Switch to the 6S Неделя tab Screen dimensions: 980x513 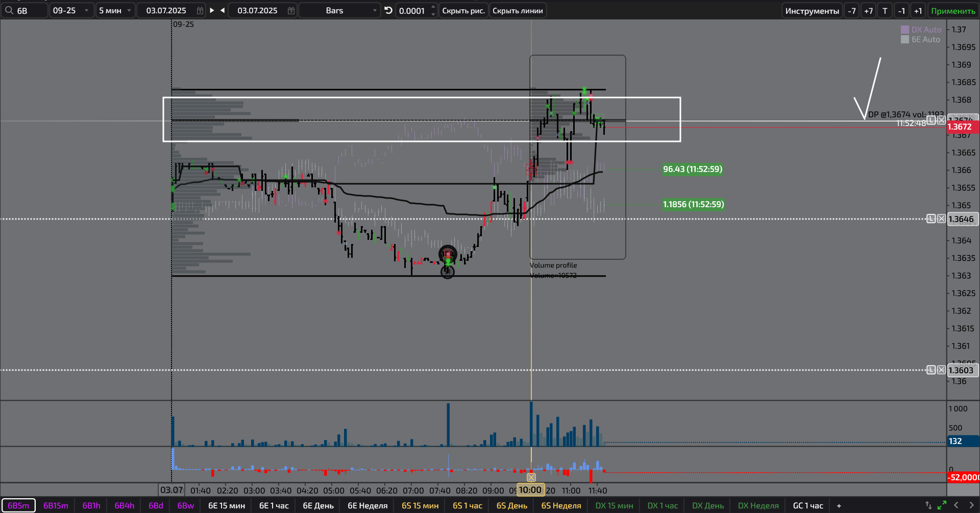[561, 505]
